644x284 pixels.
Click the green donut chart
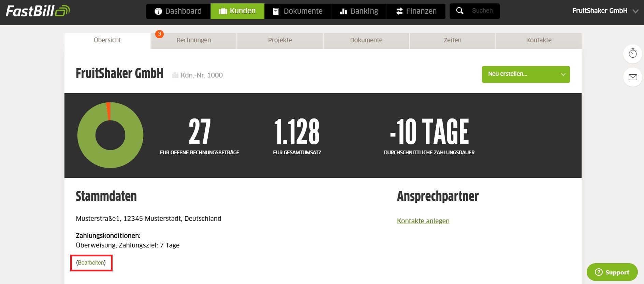[110, 135]
